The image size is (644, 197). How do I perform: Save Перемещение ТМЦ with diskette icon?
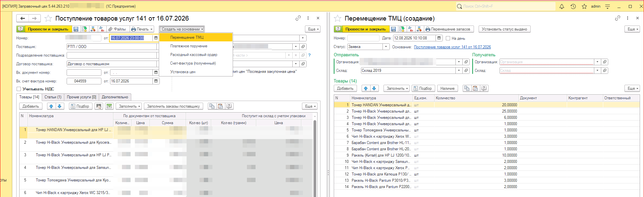coord(393,29)
